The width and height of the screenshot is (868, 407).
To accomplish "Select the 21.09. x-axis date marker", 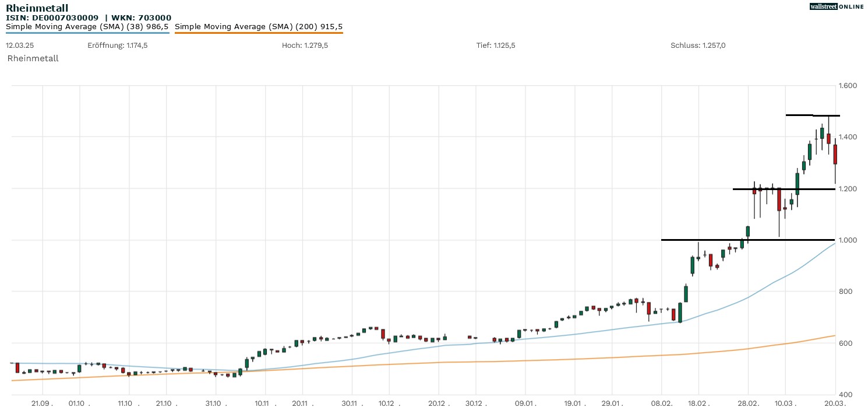I will pyautogui.click(x=42, y=403).
